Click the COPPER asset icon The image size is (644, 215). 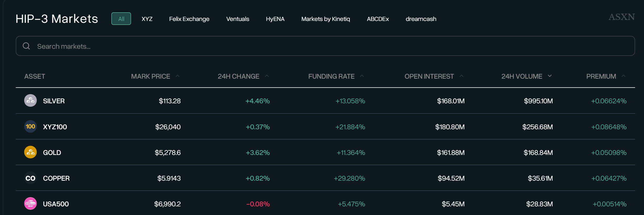click(x=30, y=178)
